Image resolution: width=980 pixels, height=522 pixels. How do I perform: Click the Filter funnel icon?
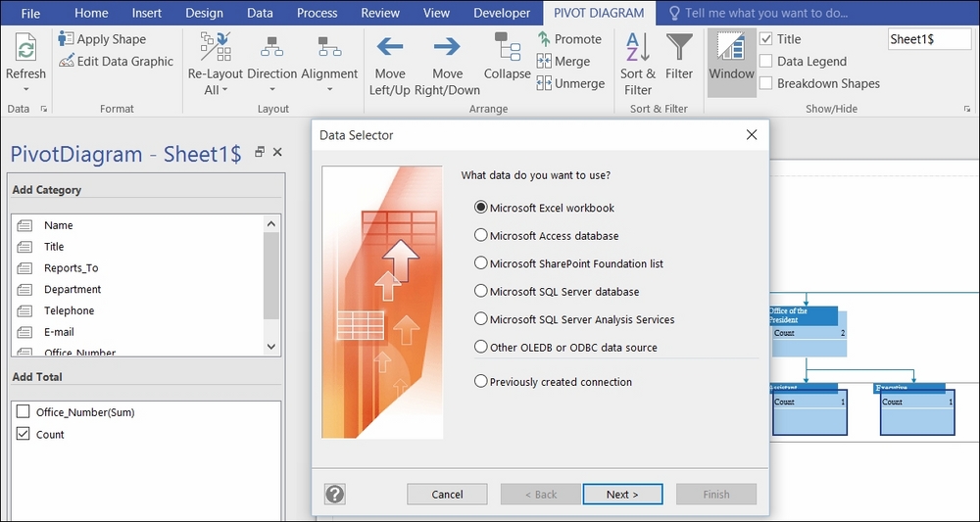[679, 47]
